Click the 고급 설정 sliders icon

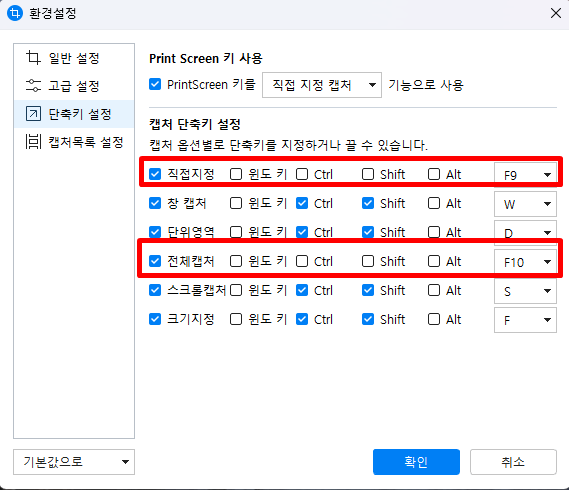coord(33,86)
